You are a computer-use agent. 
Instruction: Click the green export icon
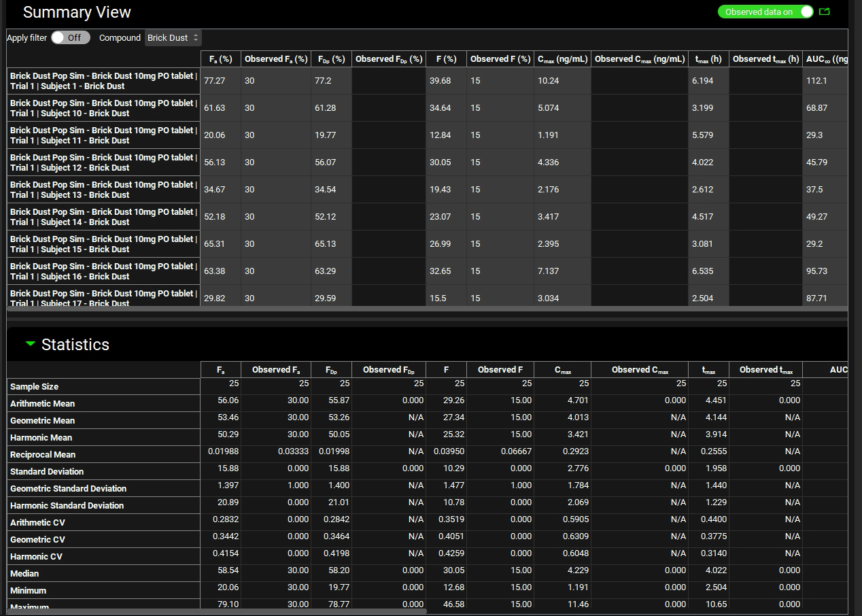click(825, 12)
